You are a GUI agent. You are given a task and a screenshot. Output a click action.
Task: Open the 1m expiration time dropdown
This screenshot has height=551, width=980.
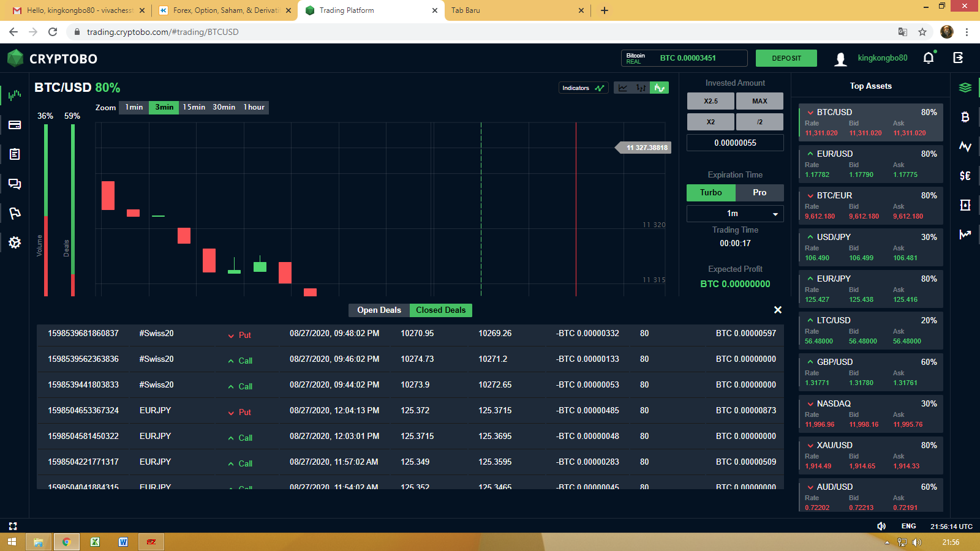[735, 214]
